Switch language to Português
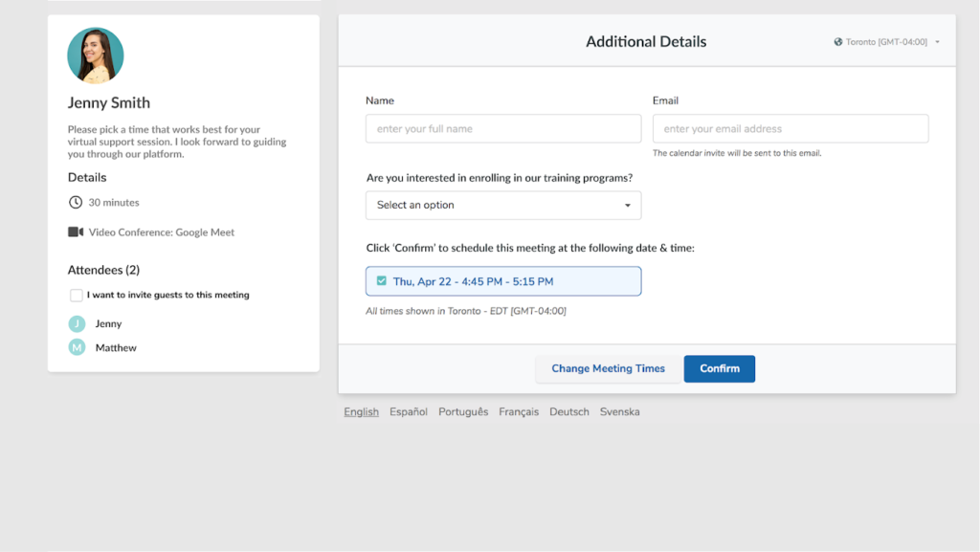This screenshot has width=980, height=552. point(463,412)
